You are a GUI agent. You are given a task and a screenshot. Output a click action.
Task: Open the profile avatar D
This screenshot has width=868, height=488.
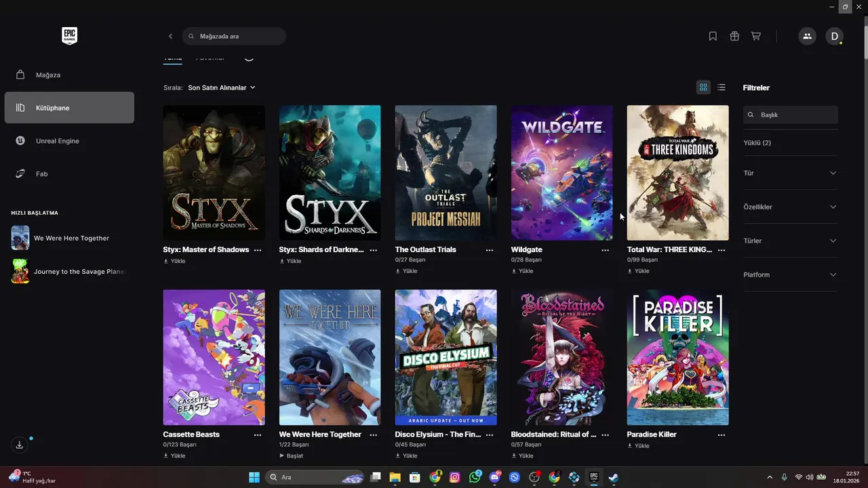[834, 36]
